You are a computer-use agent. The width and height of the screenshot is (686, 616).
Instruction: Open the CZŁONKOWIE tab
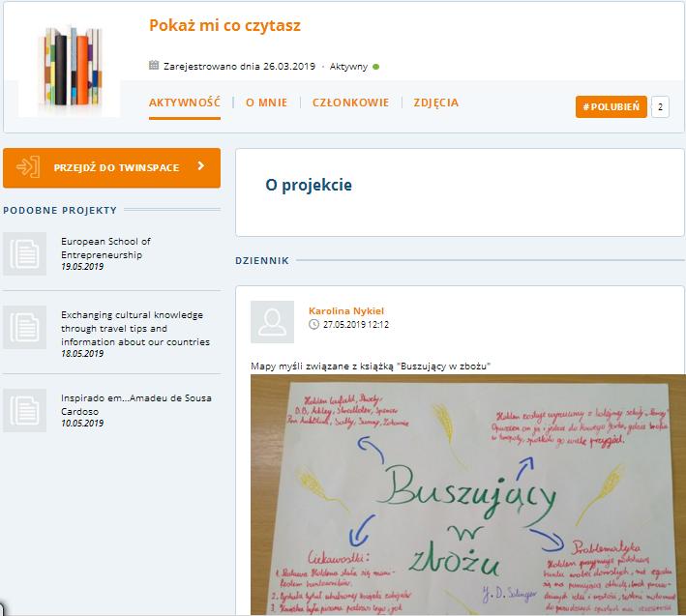(350, 103)
